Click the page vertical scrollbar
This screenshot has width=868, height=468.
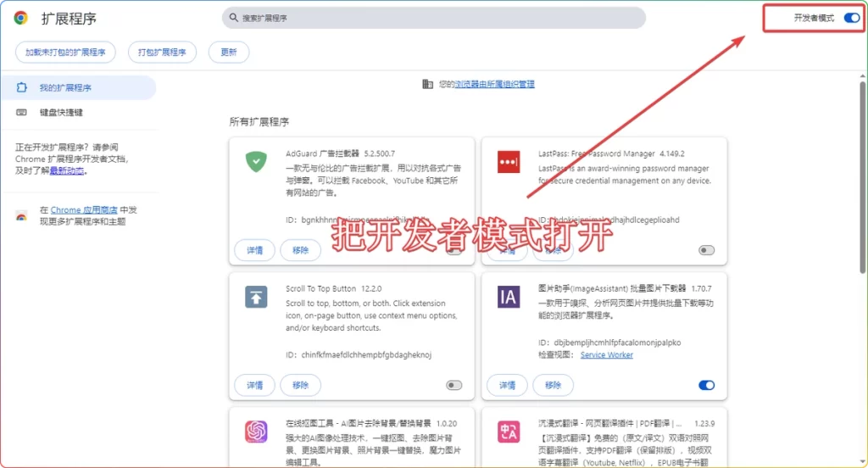862,177
